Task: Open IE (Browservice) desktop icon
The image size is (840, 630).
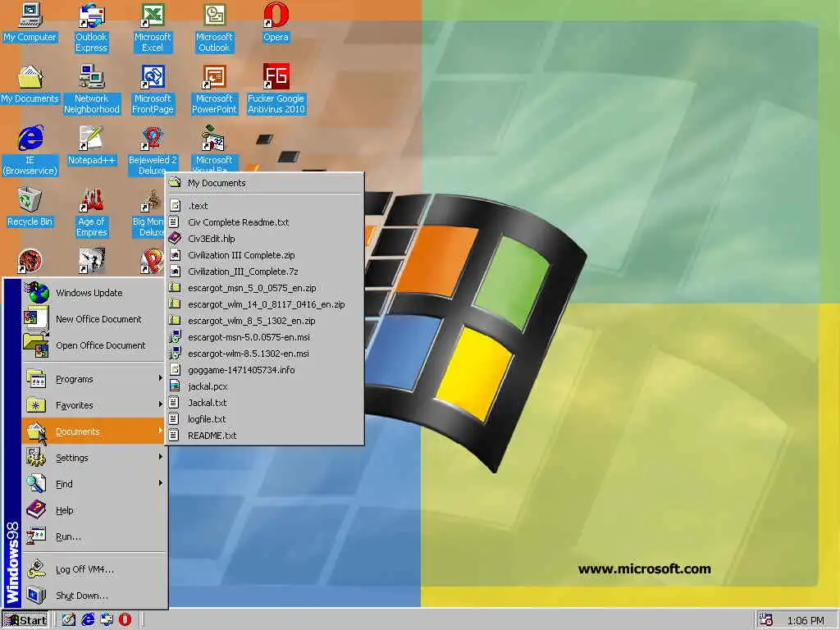Action: tap(30, 151)
